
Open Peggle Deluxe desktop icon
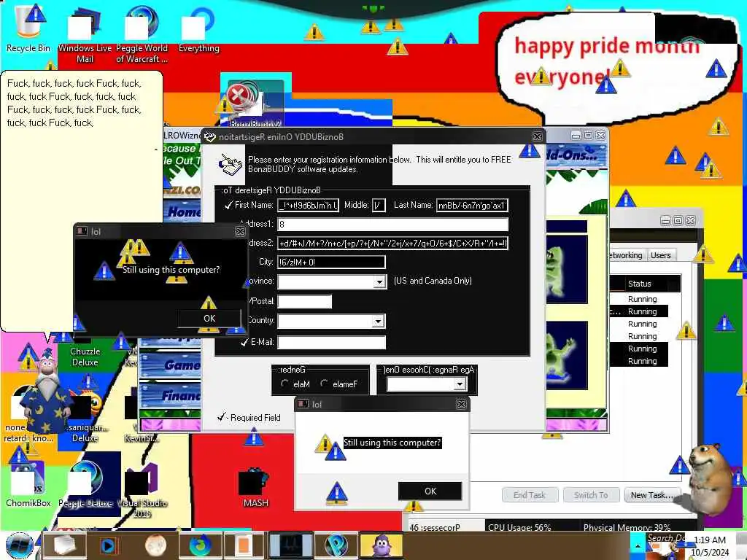click(85, 484)
